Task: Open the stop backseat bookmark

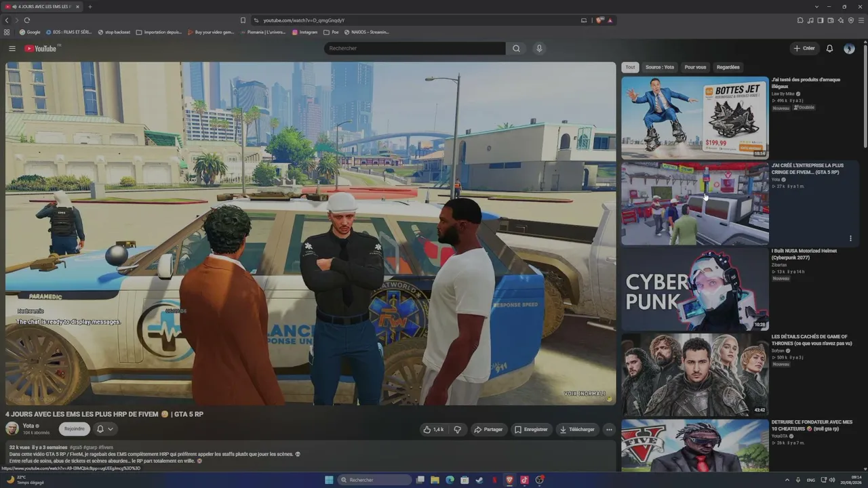Action: pos(114,32)
